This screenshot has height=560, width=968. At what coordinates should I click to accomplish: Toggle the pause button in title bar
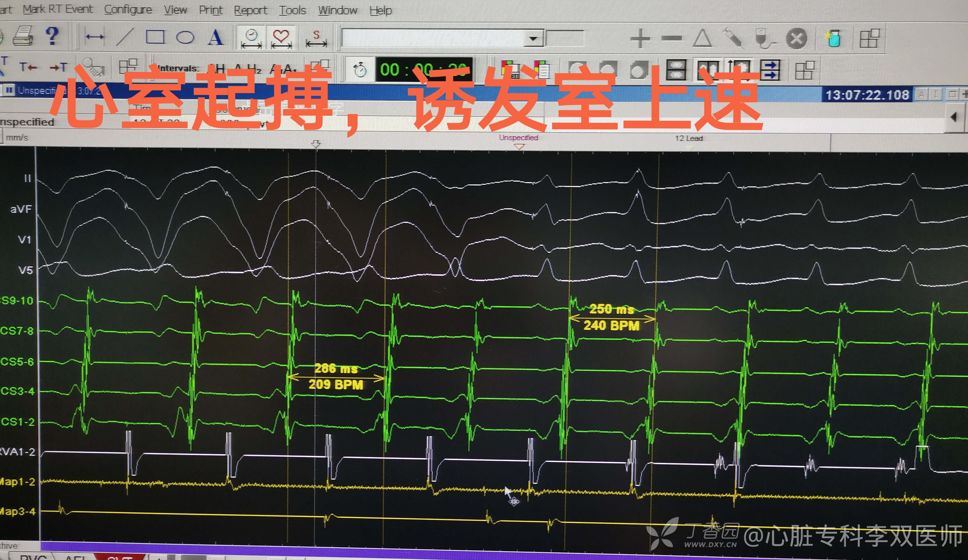click(x=8, y=90)
